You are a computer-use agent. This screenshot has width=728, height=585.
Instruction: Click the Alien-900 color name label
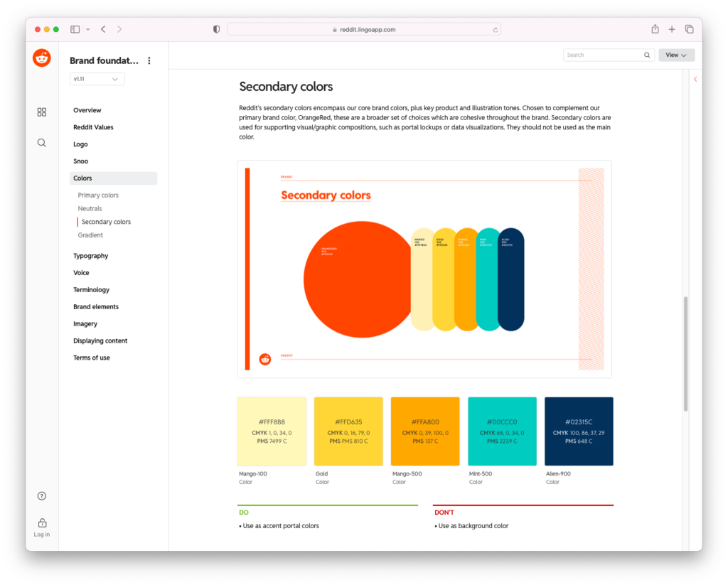click(559, 473)
